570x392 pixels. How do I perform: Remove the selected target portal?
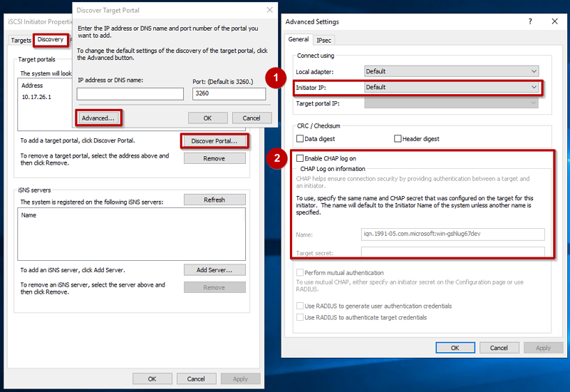[214, 158]
